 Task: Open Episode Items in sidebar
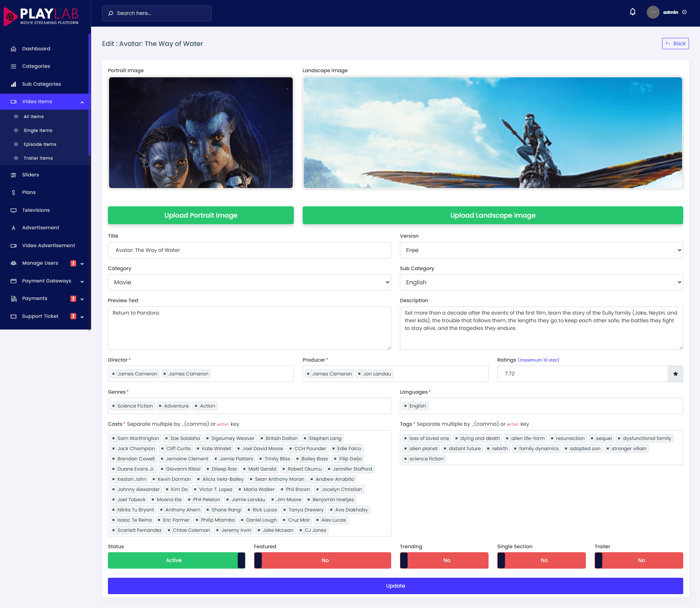tap(40, 144)
